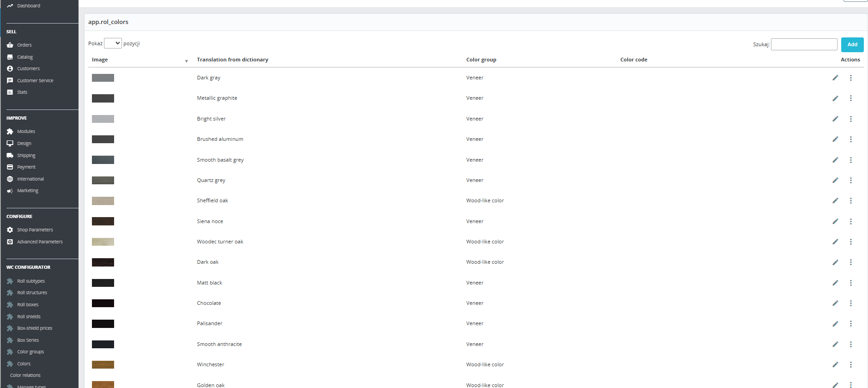Sort the table by the Image column arrow
This screenshot has height=388, width=868.
pos(186,61)
